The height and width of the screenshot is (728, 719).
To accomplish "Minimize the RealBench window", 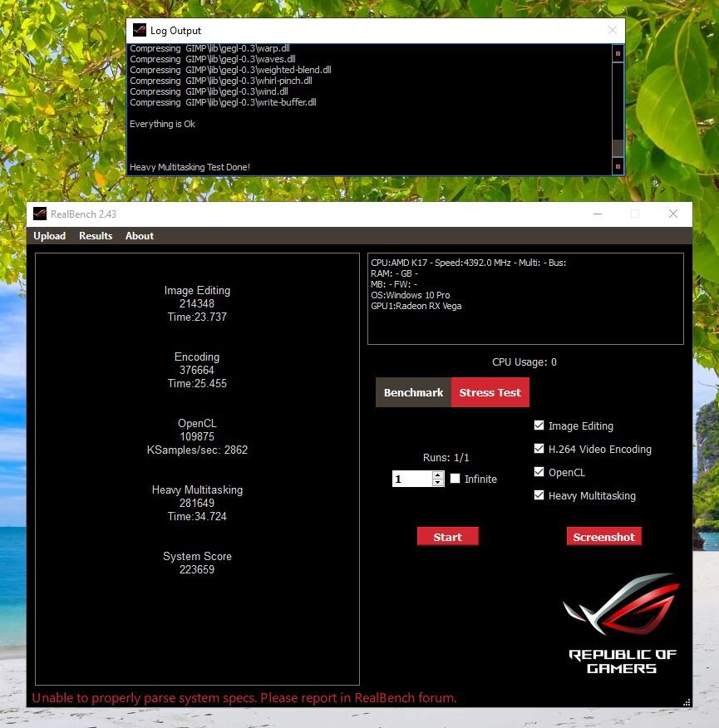I will coord(598,214).
